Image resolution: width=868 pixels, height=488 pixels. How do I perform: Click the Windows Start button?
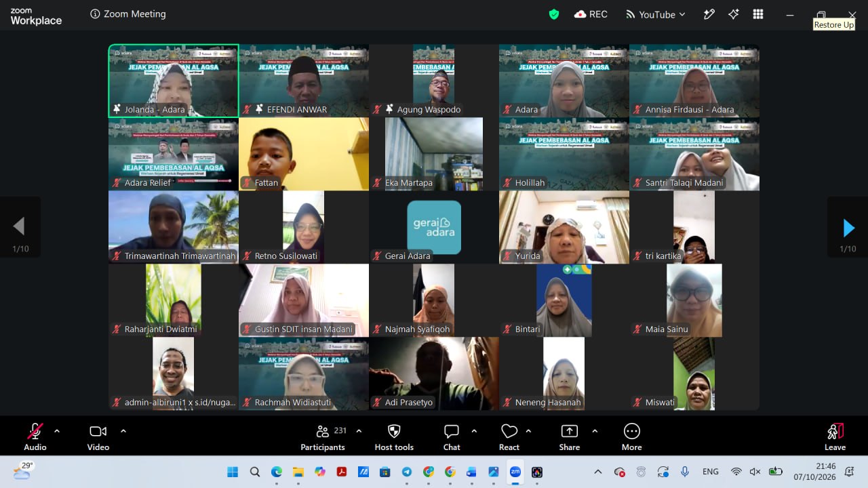tap(233, 472)
